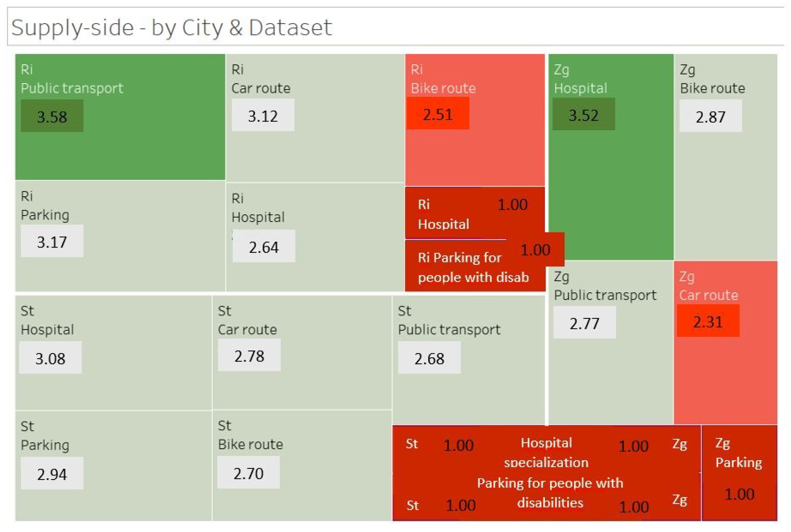This screenshot has width=791, height=532.
Task: Select the Hospital specialization label
Action: [546, 453]
